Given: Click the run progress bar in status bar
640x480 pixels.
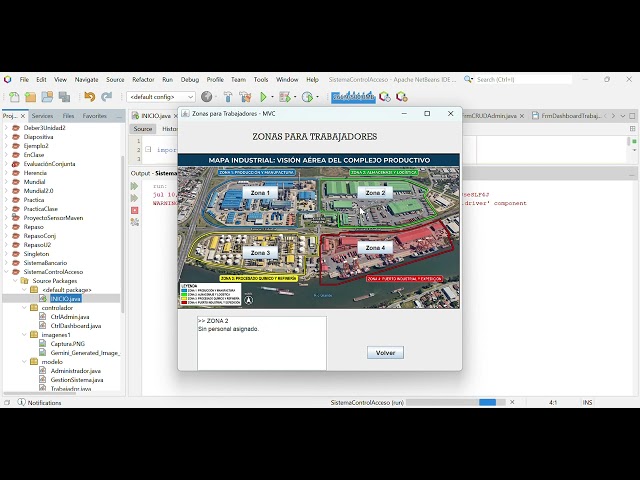Looking at the screenshot, I should click(x=456, y=402).
